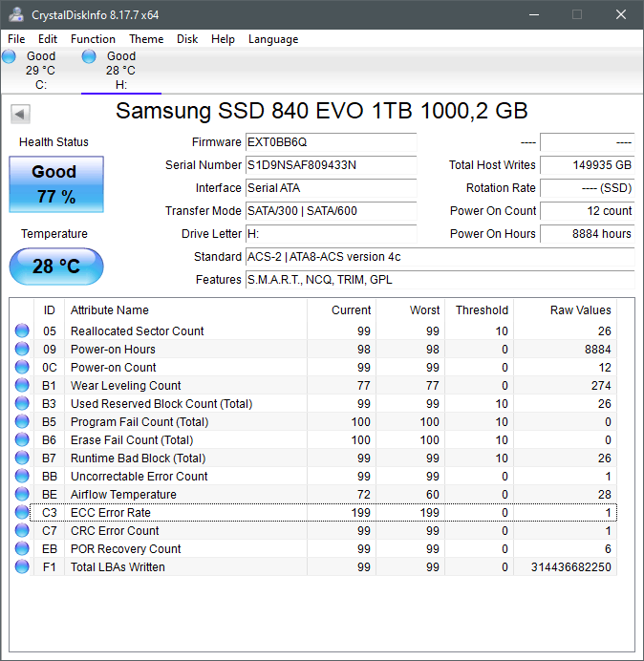This screenshot has width=644, height=661.
Task: Click raw value 31443668225​0
Action: pyautogui.click(x=571, y=566)
